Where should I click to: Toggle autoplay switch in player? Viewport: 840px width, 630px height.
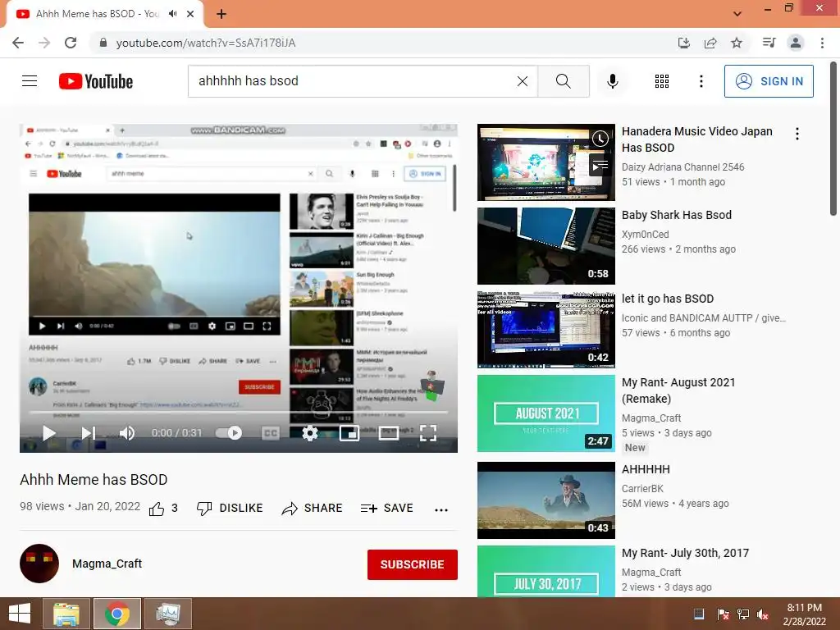click(229, 433)
